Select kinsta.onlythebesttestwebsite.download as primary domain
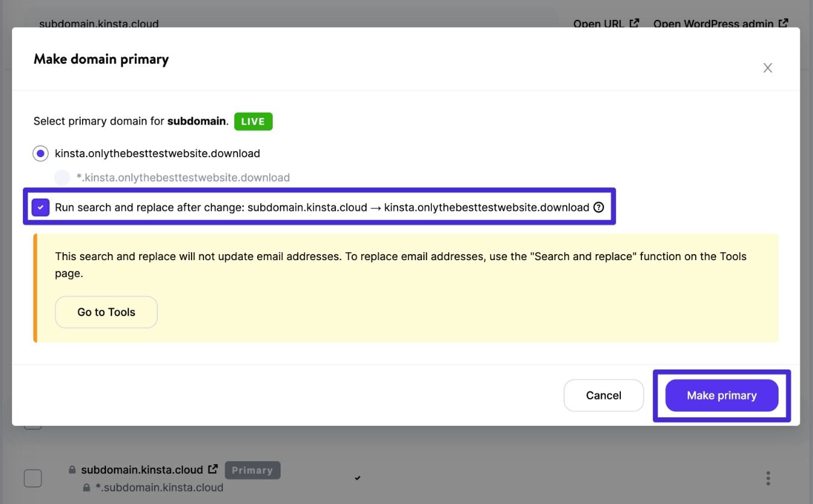 click(40, 153)
